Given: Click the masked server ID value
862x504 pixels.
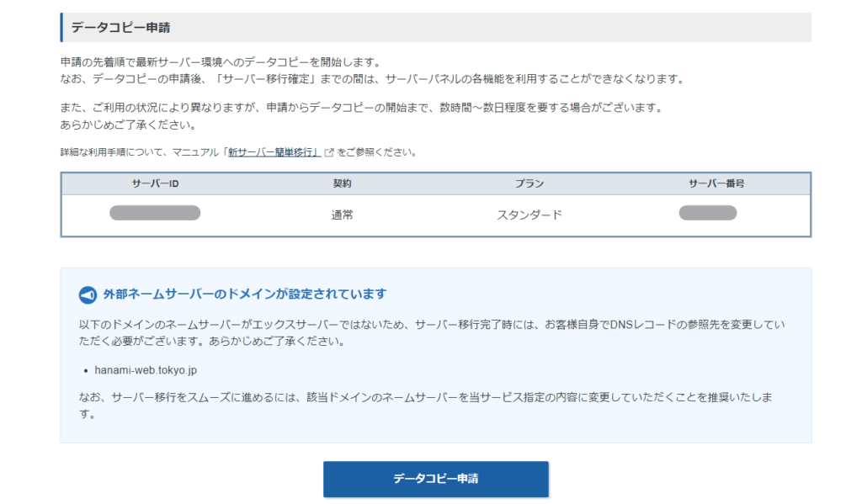Looking at the screenshot, I should (x=155, y=213).
